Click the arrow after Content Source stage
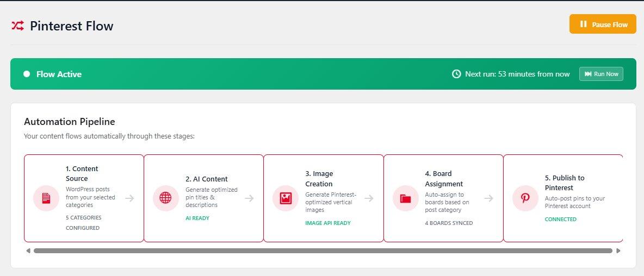 click(130, 198)
